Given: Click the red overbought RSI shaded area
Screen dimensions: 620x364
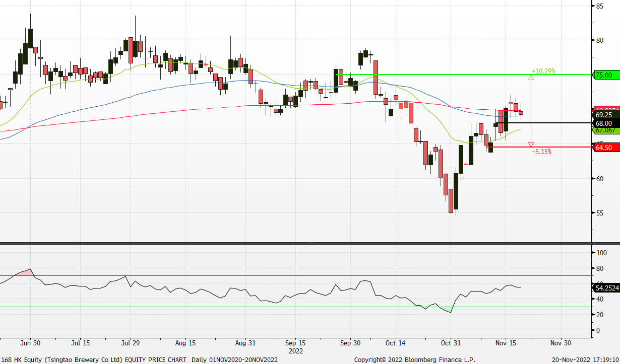Looking at the screenshot, I should [25, 272].
